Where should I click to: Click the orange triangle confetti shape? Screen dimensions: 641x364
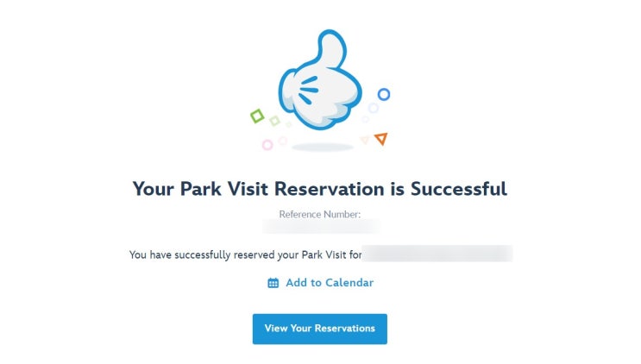(x=380, y=138)
